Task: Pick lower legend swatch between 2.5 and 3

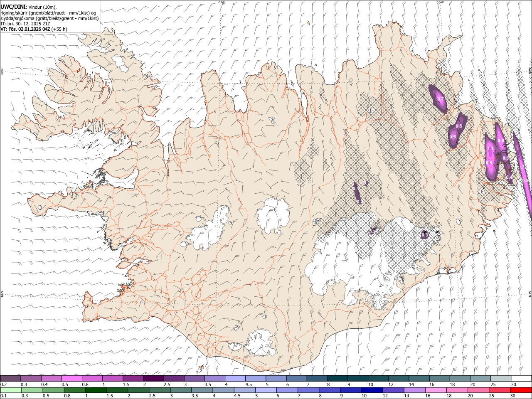Action: tap(160, 390)
